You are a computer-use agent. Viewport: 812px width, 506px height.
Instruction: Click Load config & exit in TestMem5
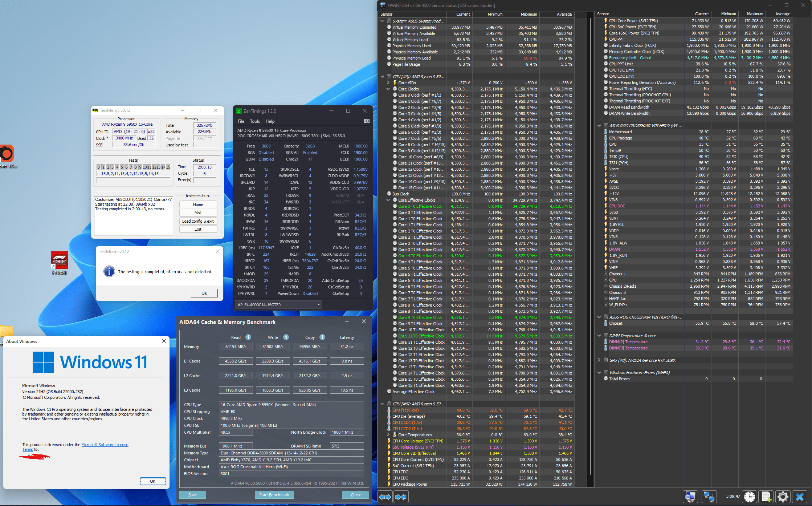click(x=198, y=221)
